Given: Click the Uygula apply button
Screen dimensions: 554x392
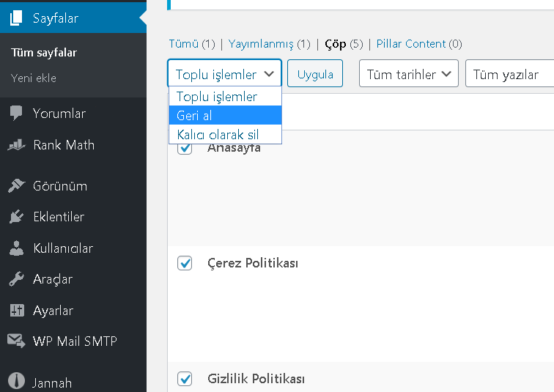Looking at the screenshot, I should [315, 73].
